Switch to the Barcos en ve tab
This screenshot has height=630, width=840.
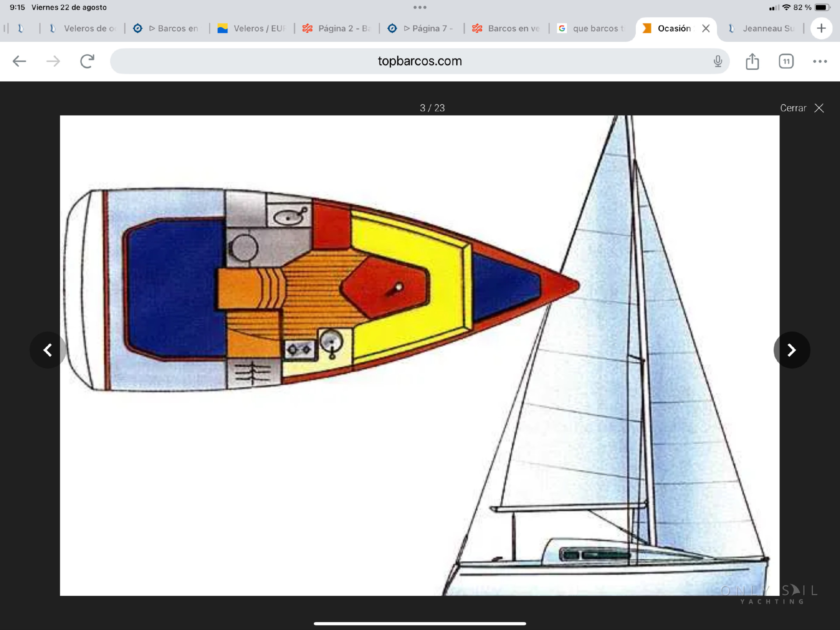(506, 28)
